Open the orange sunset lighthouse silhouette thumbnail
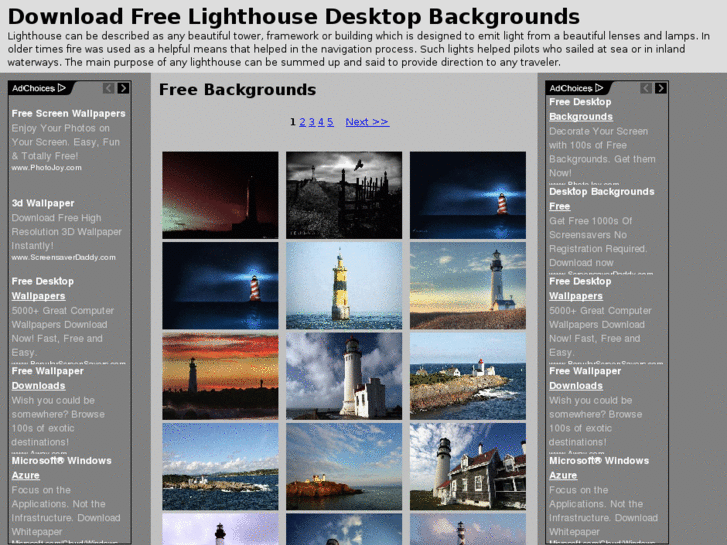 coord(220,376)
